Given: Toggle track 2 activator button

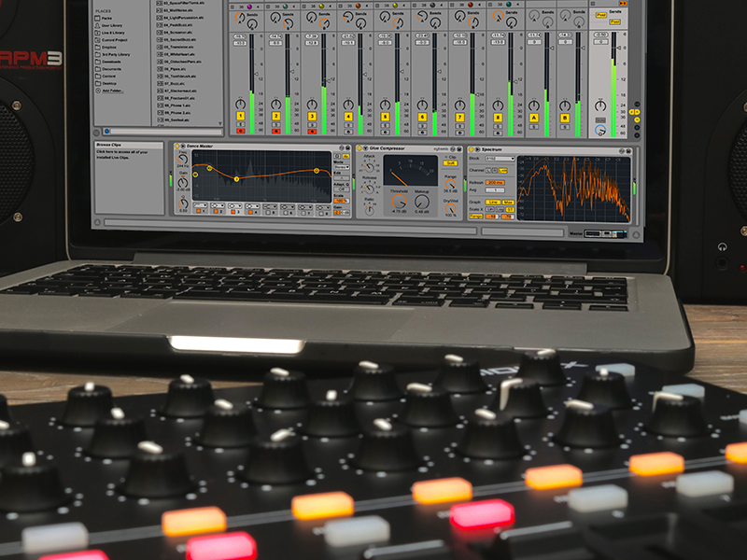Looking at the screenshot, I should [x=275, y=116].
